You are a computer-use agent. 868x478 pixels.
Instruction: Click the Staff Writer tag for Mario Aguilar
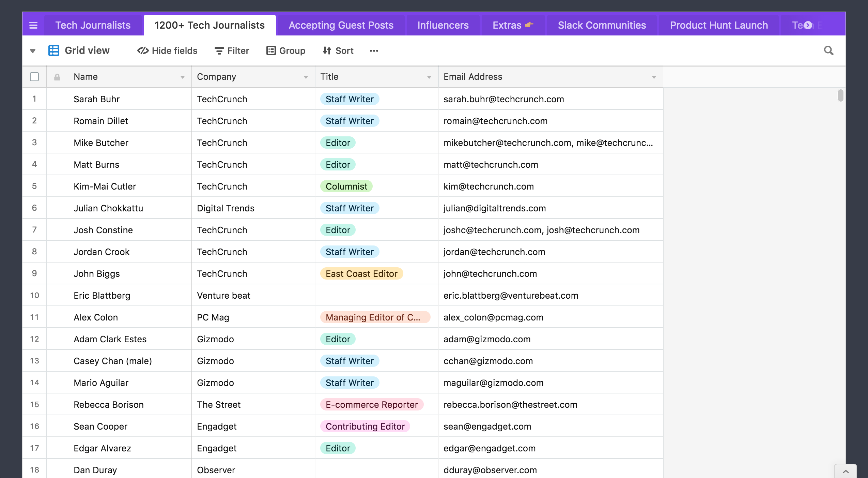coord(350,383)
